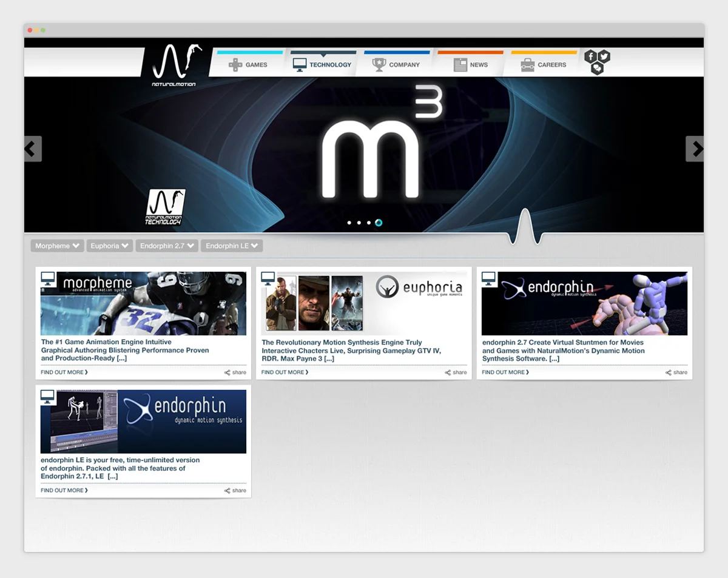Click 'The Revolutionary Motion Synthesis Engine' description
This screenshot has width=728, height=578.
(x=351, y=351)
